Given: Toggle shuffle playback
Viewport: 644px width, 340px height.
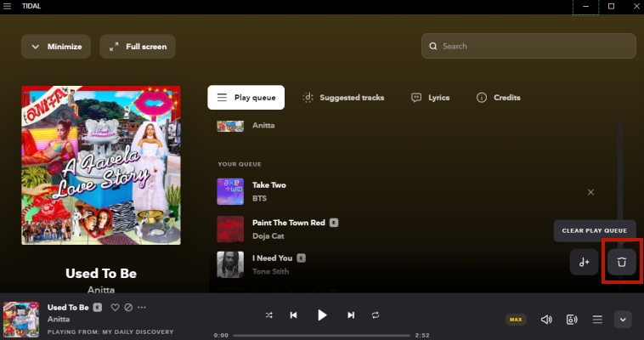Looking at the screenshot, I should pyautogui.click(x=269, y=315).
